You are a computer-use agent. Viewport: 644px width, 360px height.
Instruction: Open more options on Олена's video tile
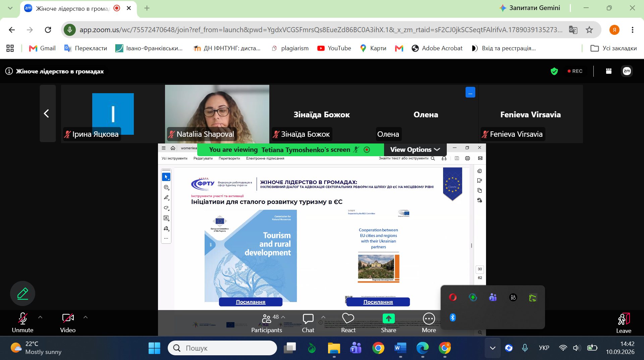tap(470, 92)
